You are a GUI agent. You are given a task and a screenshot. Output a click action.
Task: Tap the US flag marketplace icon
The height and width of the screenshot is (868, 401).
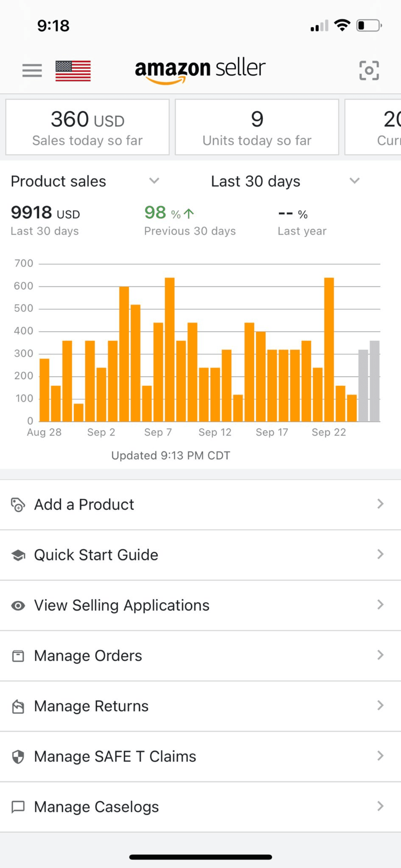point(73,71)
